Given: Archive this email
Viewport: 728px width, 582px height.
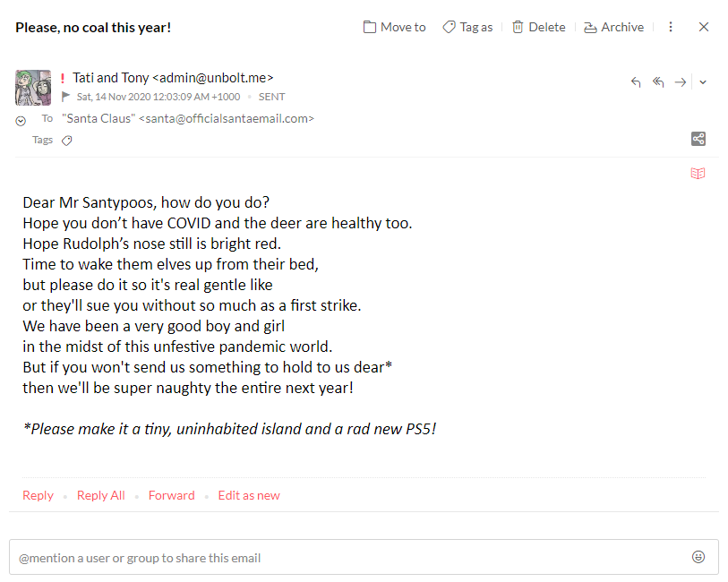Looking at the screenshot, I should click(613, 27).
